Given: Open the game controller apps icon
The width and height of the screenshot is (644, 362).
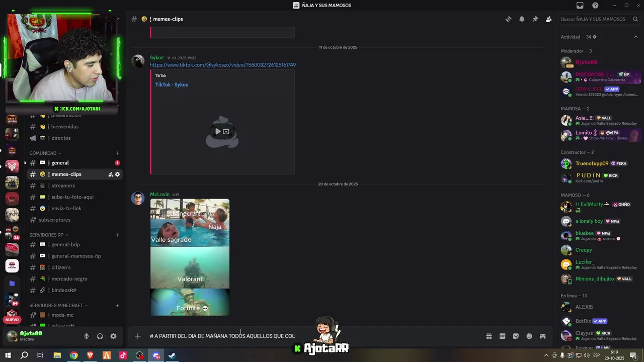Looking at the screenshot, I should (x=543, y=336).
